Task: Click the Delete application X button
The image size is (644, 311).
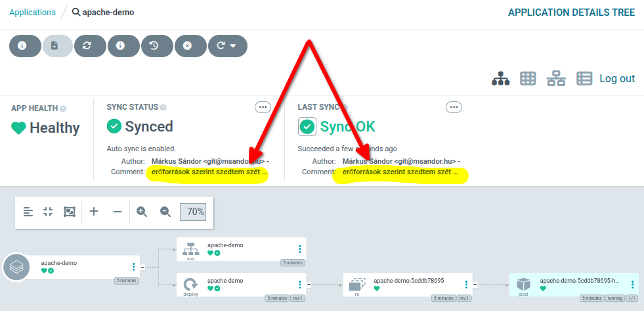Action: (190, 45)
